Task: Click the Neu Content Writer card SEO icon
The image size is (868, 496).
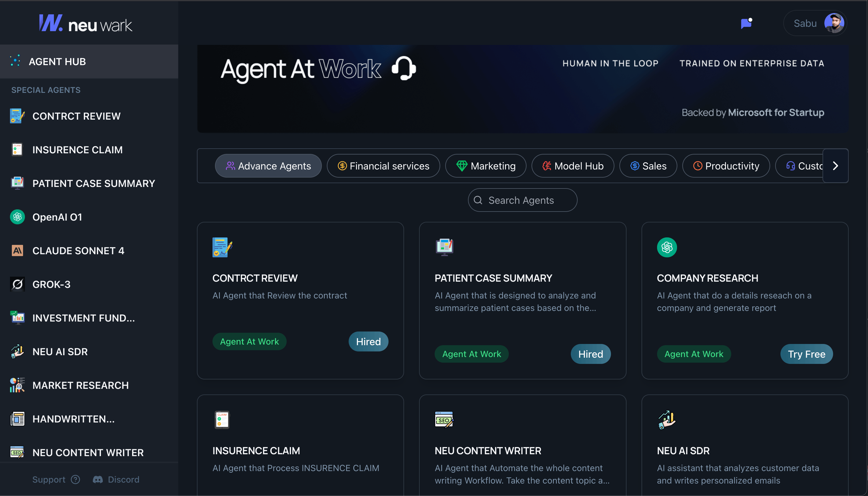Action: [x=444, y=420]
